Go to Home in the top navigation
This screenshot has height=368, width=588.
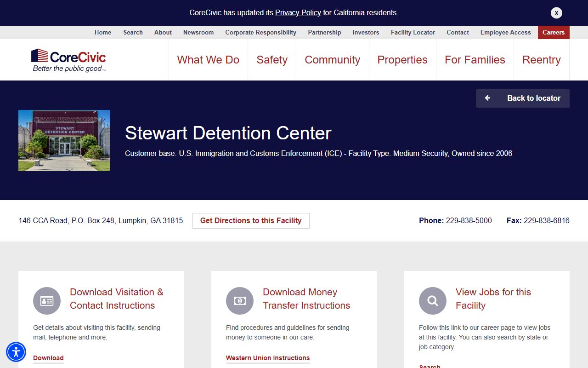[x=103, y=32]
